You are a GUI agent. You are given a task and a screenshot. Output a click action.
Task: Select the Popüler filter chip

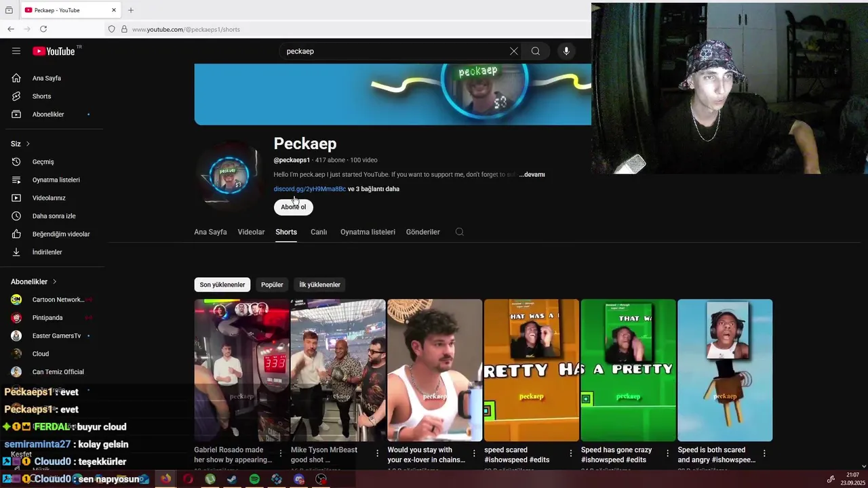(272, 285)
